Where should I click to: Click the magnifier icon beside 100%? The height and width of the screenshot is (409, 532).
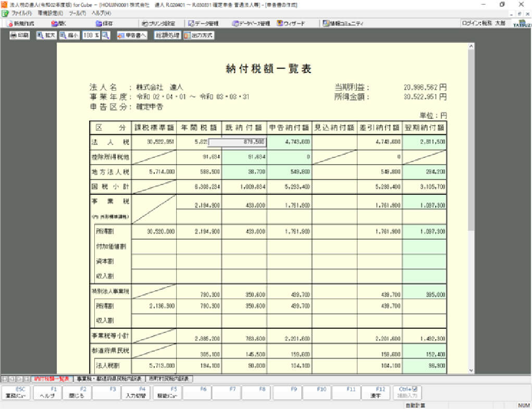(x=106, y=35)
